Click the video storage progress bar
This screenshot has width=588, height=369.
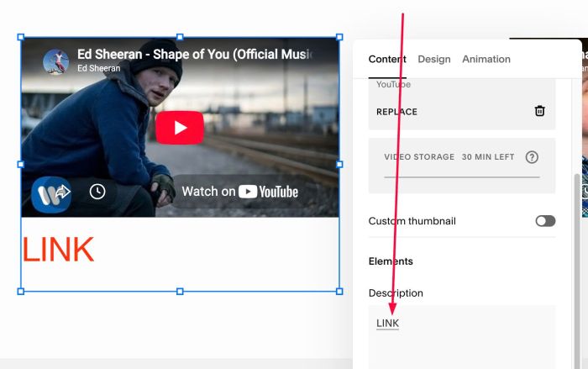click(x=462, y=177)
